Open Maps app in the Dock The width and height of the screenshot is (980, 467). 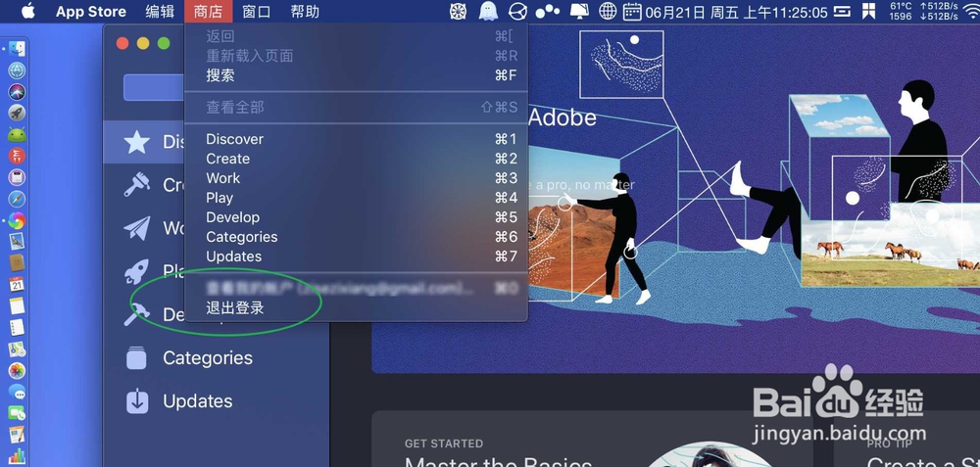coord(17,349)
